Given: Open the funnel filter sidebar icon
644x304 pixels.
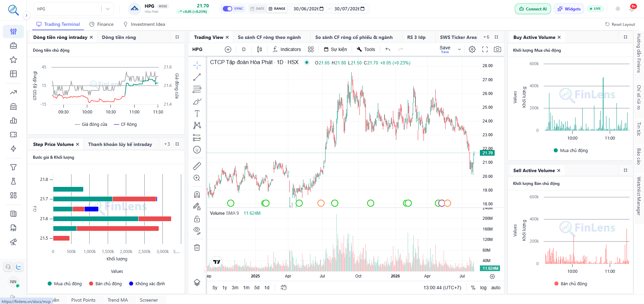Looking at the screenshot, I should (x=13, y=167).
